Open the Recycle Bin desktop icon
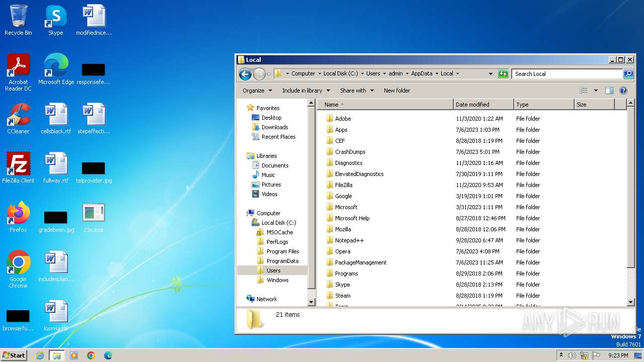Viewport: 644px width, 362px height. coord(18,20)
